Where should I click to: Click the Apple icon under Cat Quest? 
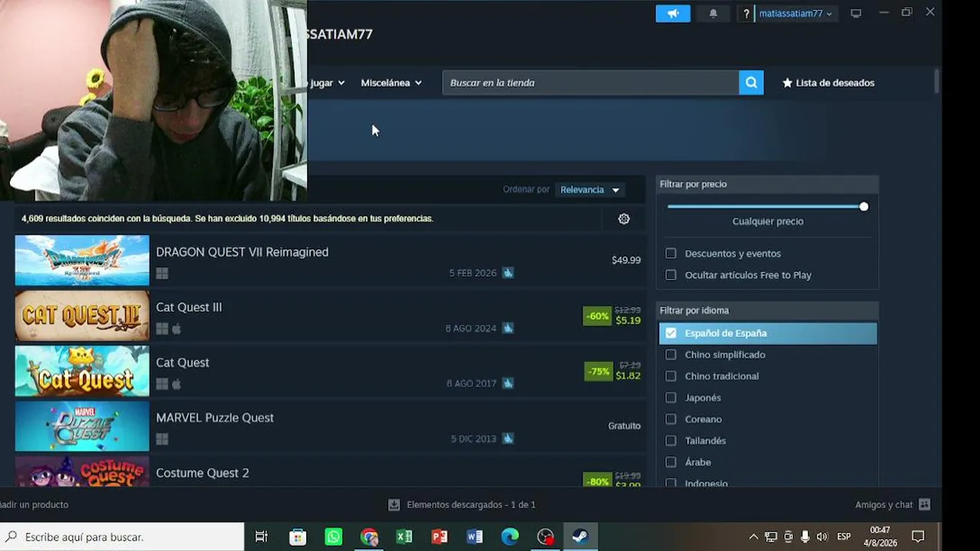(177, 384)
